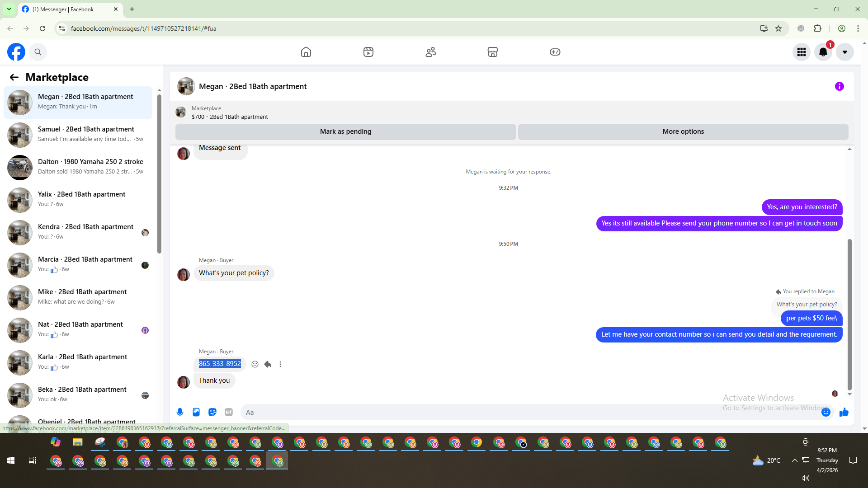Open the Chrome profile icon
Image resolution: width=868 pixels, height=488 pixels.
pos(842,28)
